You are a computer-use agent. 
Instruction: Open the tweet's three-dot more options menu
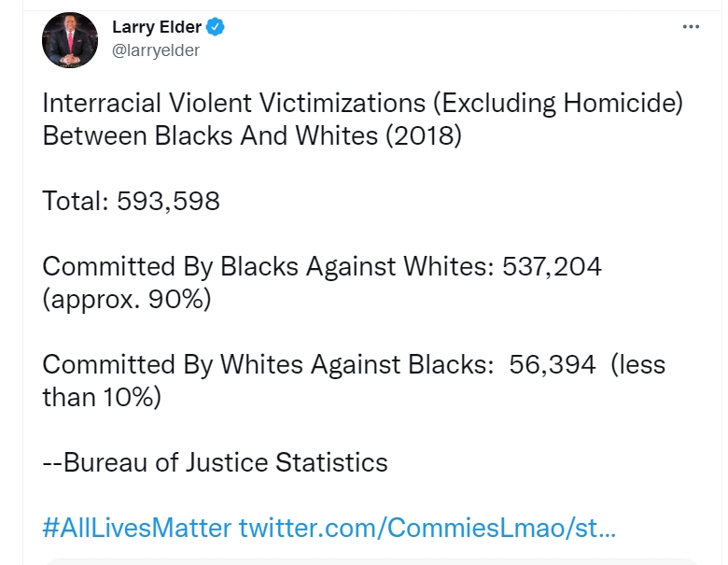[x=691, y=27]
